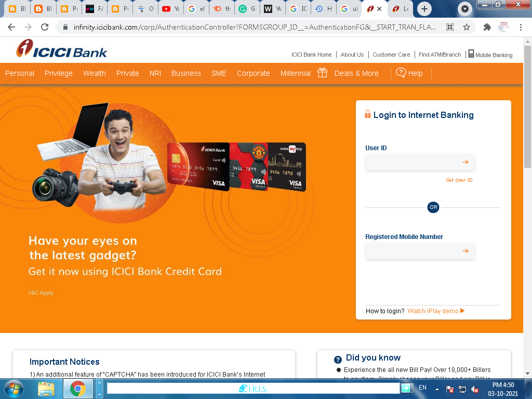The width and height of the screenshot is (532, 399).
Task: Open the Wealth menu
Action: (x=95, y=73)
